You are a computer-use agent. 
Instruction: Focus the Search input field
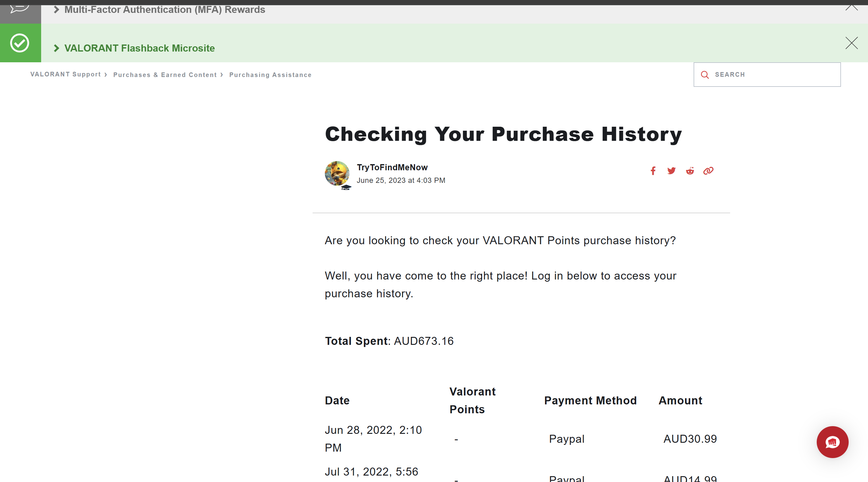[x=767, y=74]
